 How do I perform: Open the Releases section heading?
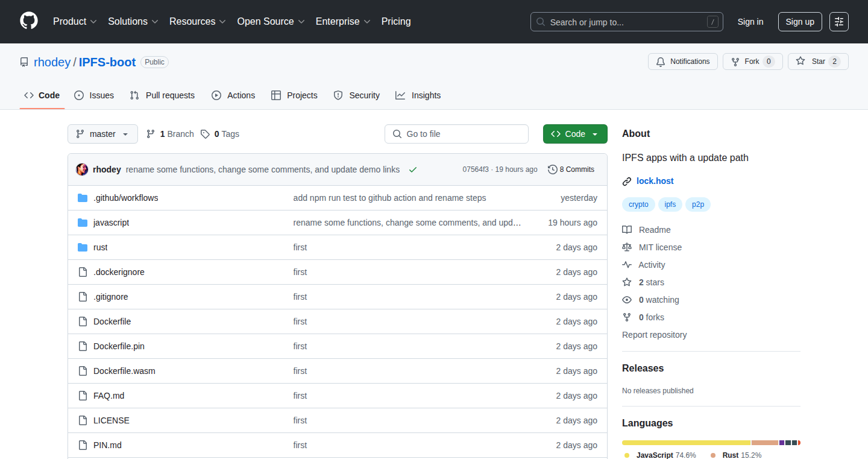point(643,368)
